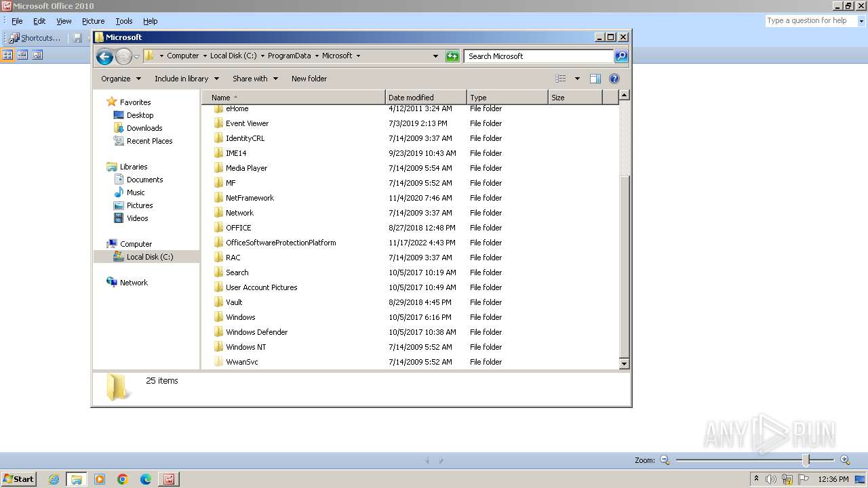Open Explorer's Get help icon

(614, 79)
